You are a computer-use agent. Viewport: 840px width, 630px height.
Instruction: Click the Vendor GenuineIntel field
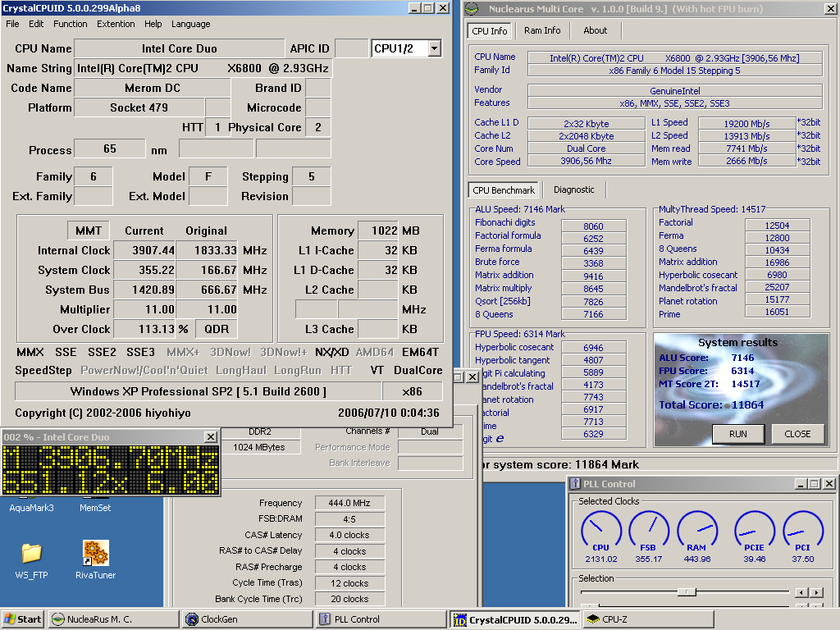(675, 90)
